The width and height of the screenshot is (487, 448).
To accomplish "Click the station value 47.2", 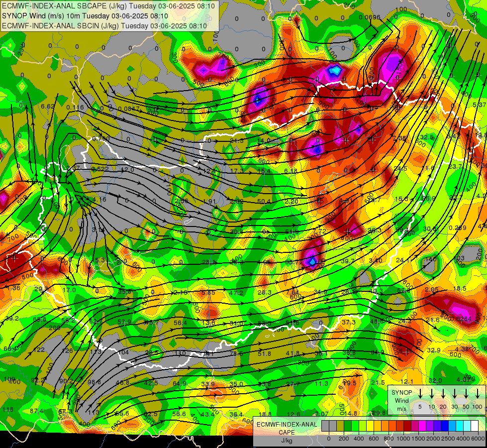I will point(236,293).
